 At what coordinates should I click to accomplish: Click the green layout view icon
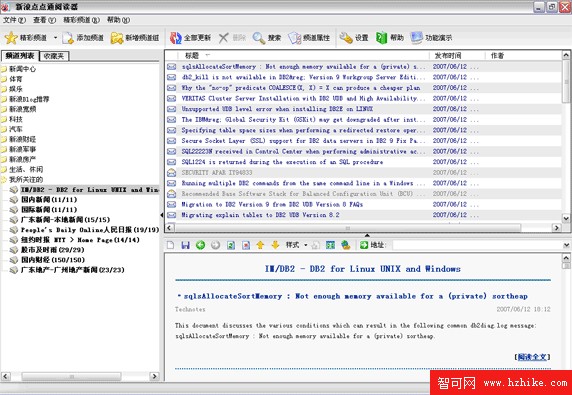(331, 245)
